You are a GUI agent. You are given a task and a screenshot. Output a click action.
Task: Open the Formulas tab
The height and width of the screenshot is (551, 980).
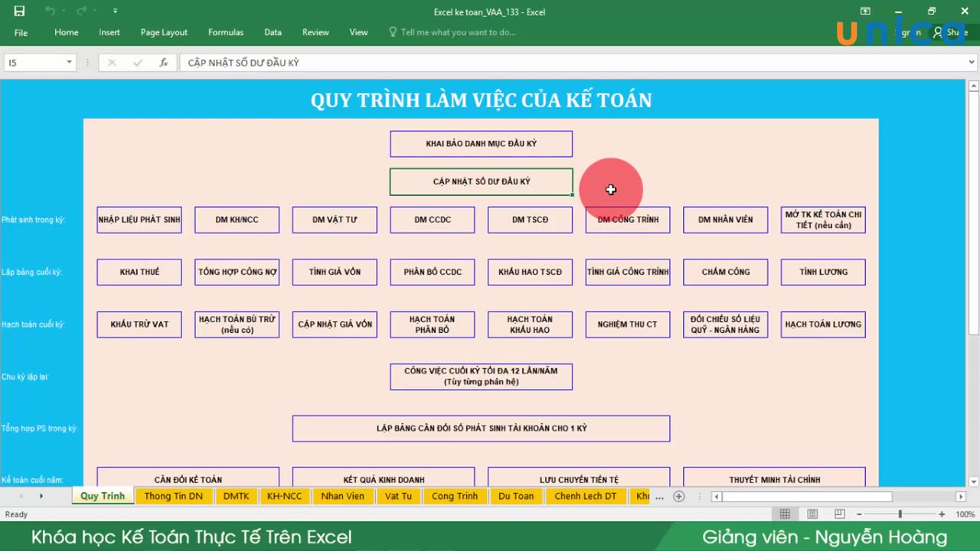tap(226, 32)
